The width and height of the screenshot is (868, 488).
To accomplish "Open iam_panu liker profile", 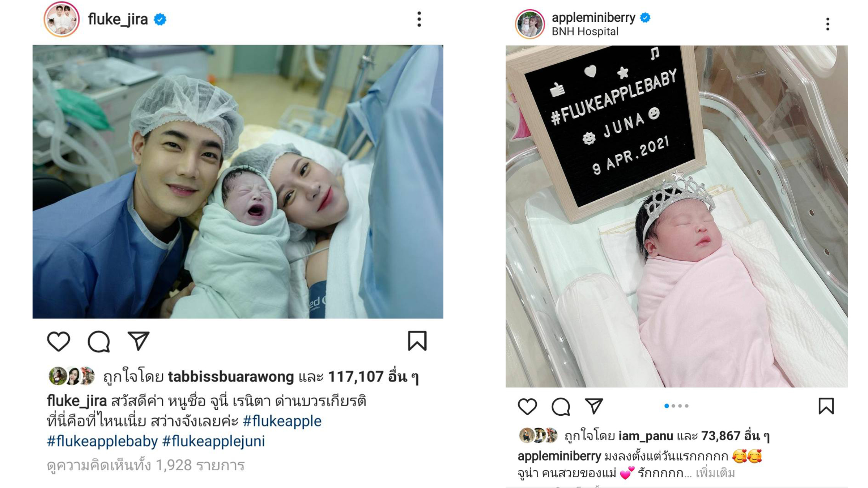I will coord(646,436).
